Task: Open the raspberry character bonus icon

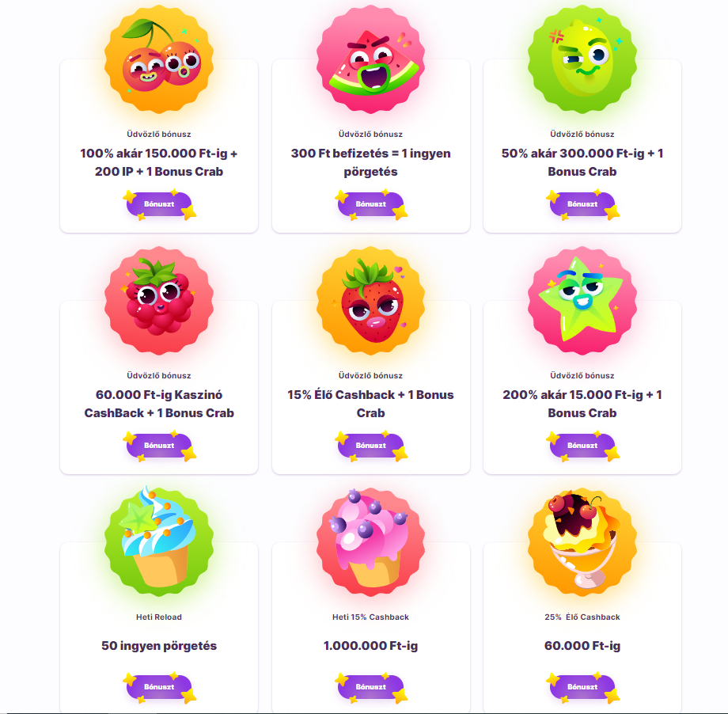Action: 159,301
